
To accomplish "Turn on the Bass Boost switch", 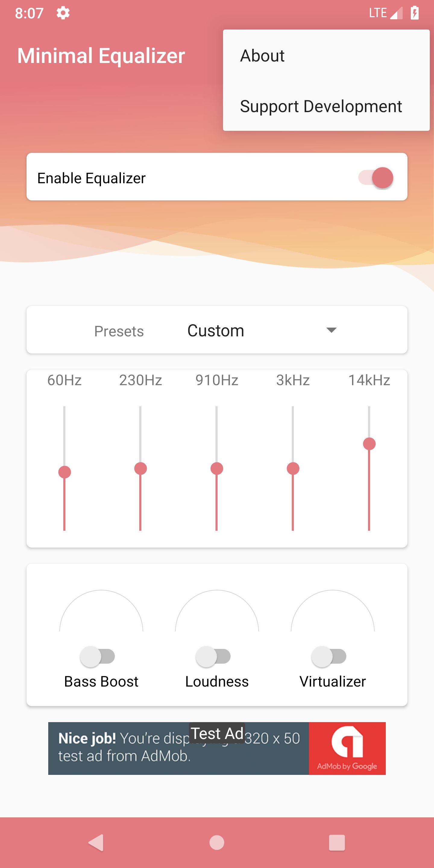I will click(x=97, y=656).
